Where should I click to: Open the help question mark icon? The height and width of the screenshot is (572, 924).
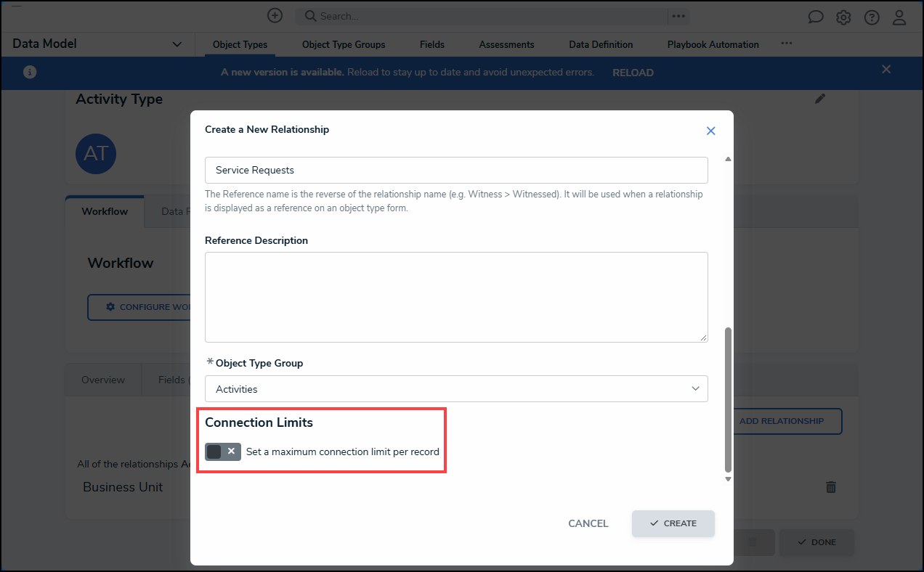[x=872, y=17]
